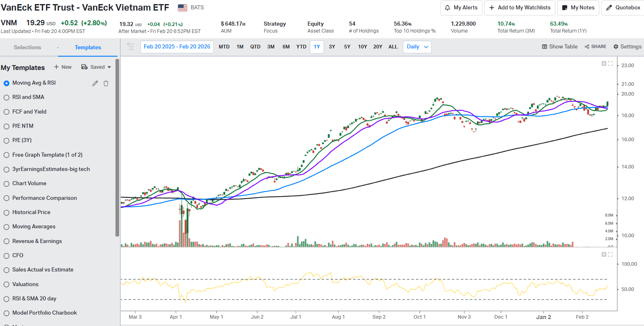This screenshot has height=326, width=644.
Task: Select the 1Y chart range
Action: (317, 47)
